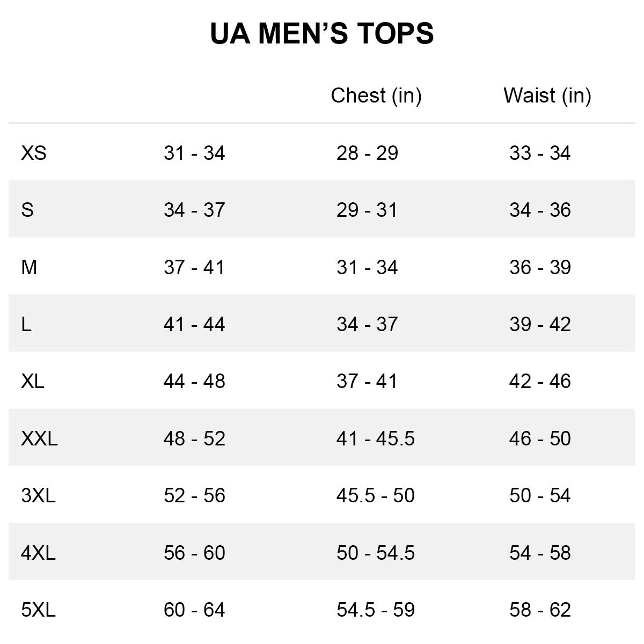Select the XL size row label

(33, 381)
